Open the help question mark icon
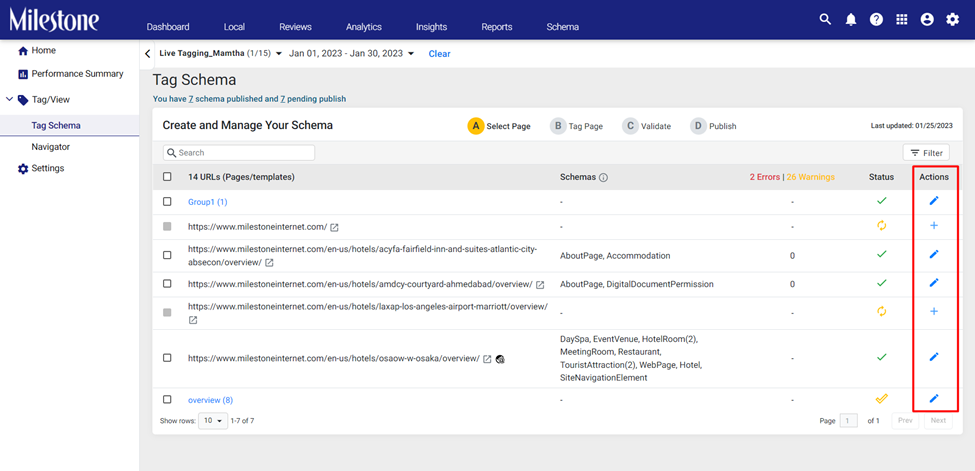This screenshot has height=471, width=975. [x=876, y=19]
